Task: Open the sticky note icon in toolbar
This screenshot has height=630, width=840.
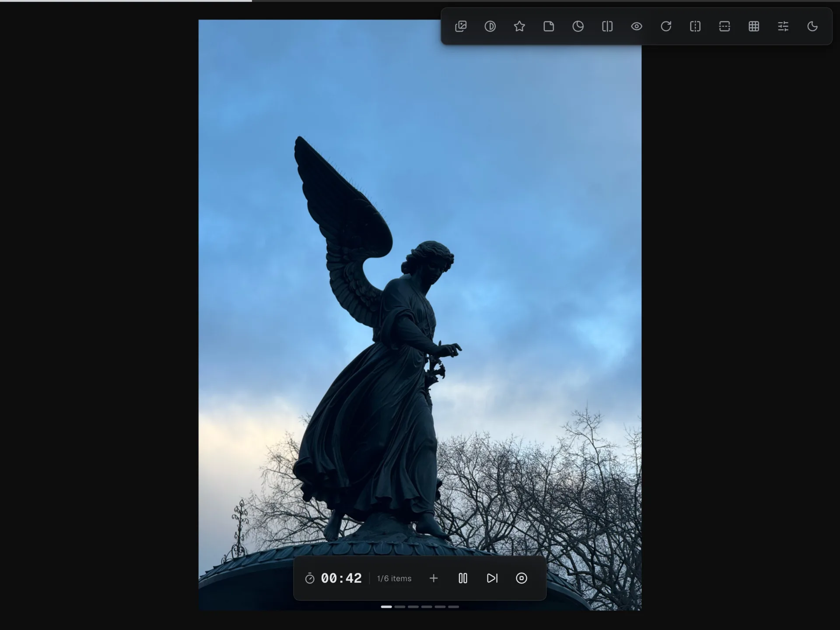Action: [549, 26]
